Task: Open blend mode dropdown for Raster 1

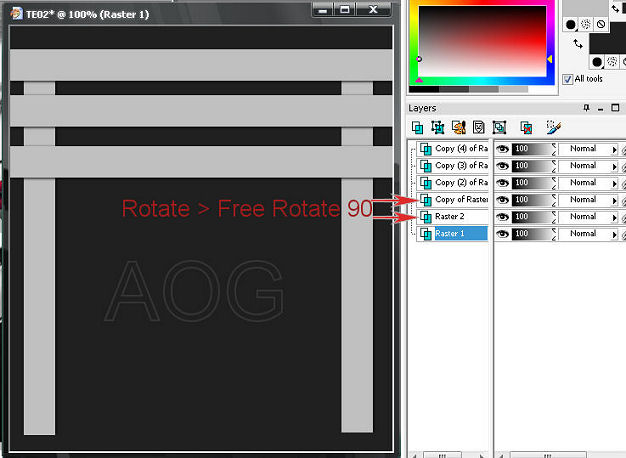Action: click(x=614, y=234)
